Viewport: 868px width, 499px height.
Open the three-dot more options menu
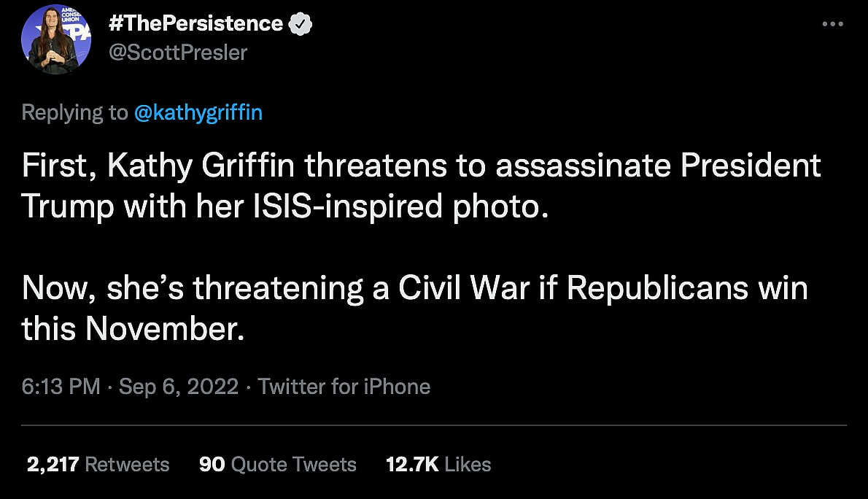[x=832, y=24]
